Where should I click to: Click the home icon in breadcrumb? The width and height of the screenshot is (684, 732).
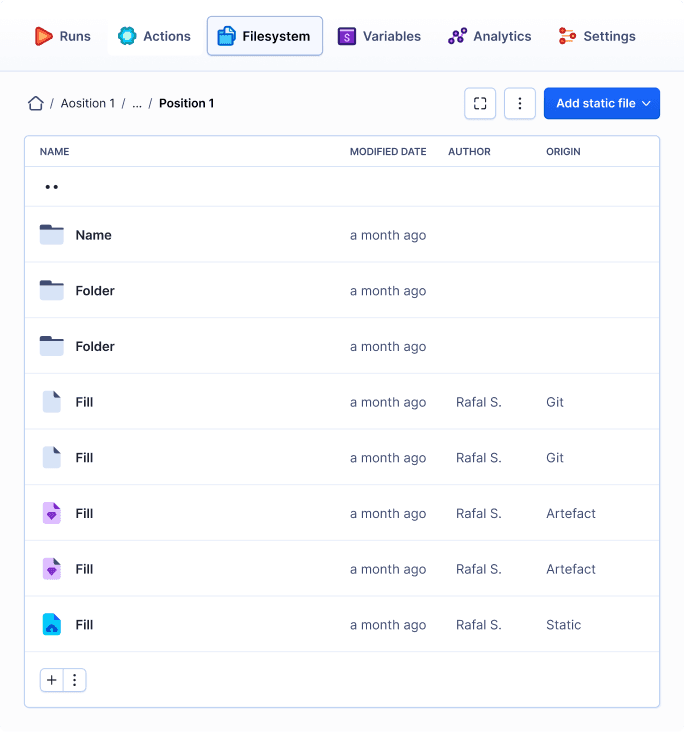pyautogui.click(x=36, y=103)
